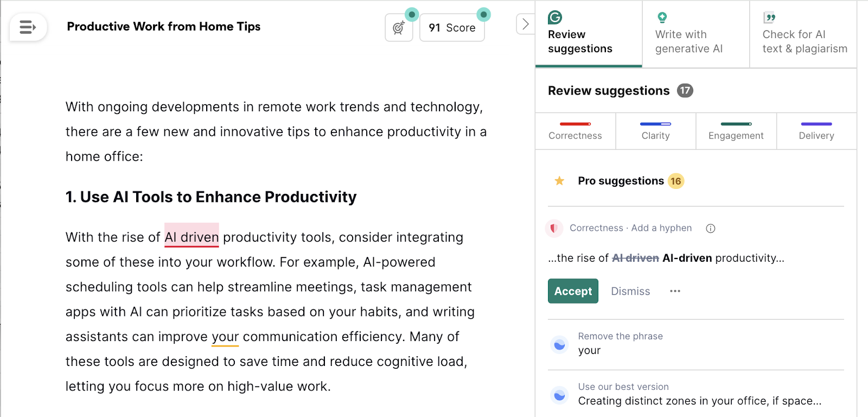Viewport: 868px width, 417px height.
Task: Click the Correctness shield icon on the suggestion
Action: (x=554, y=228)
